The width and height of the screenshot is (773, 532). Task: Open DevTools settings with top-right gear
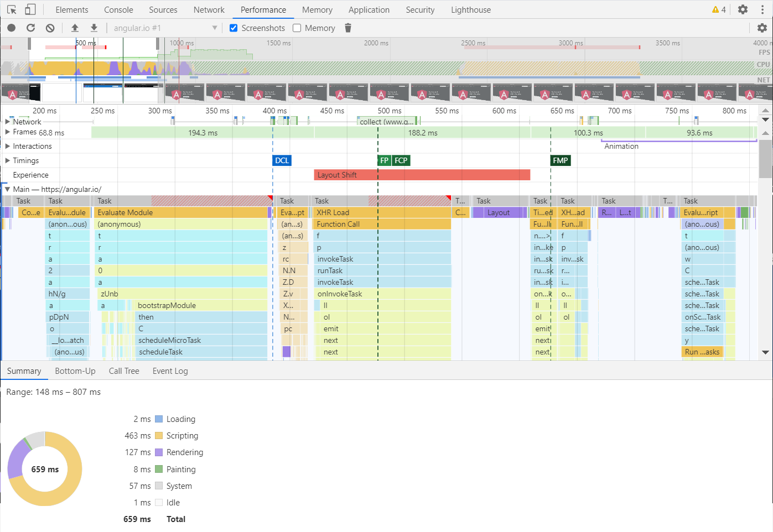click(742, 9)
